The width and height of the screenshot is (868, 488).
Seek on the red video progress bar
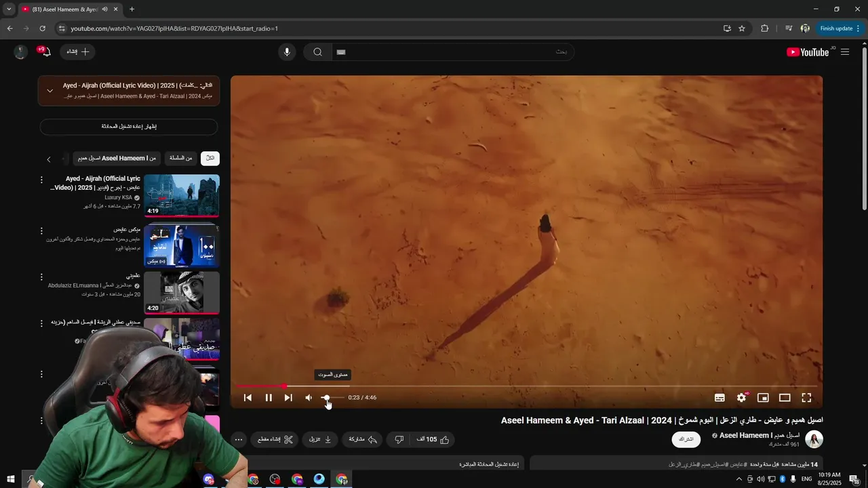526,386
